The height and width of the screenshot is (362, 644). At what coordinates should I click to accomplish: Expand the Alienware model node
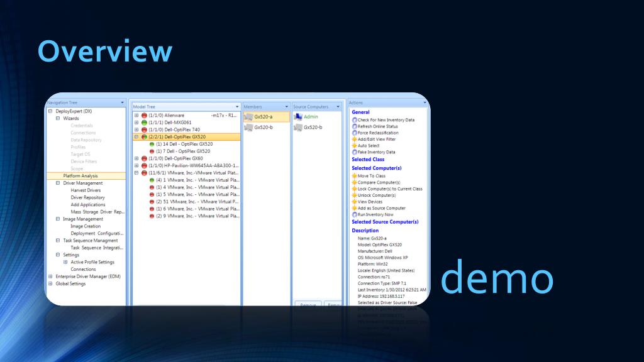[x=136, y=116]
